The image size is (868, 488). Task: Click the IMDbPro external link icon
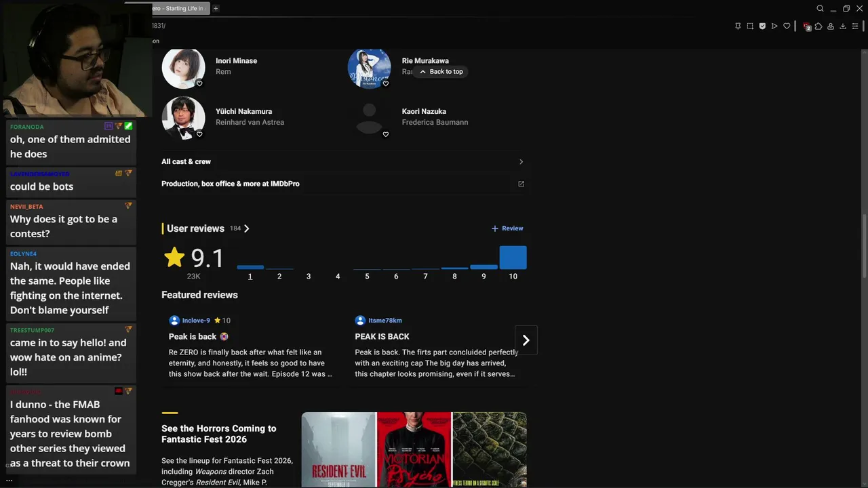[521, 184]
